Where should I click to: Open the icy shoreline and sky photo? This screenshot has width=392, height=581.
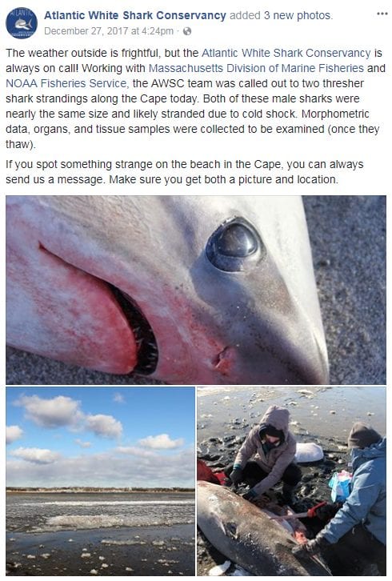[100, 481]
